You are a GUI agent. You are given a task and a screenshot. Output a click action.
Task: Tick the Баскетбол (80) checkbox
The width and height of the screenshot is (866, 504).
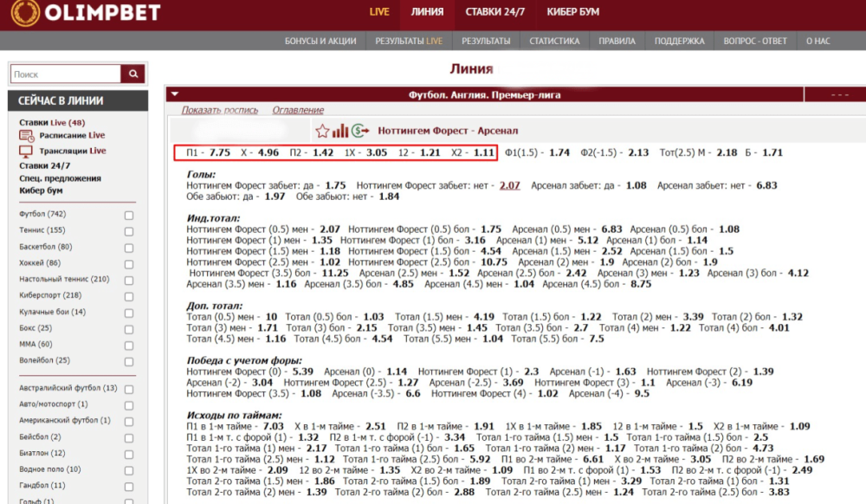[129, 248]
